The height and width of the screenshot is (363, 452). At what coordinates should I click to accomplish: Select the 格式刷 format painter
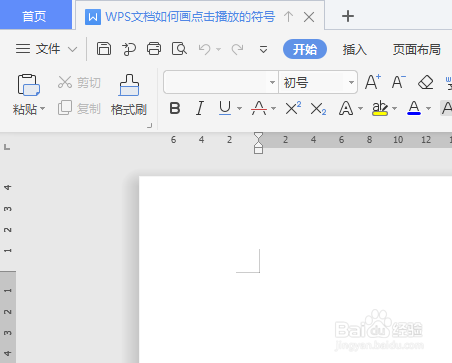129,95
